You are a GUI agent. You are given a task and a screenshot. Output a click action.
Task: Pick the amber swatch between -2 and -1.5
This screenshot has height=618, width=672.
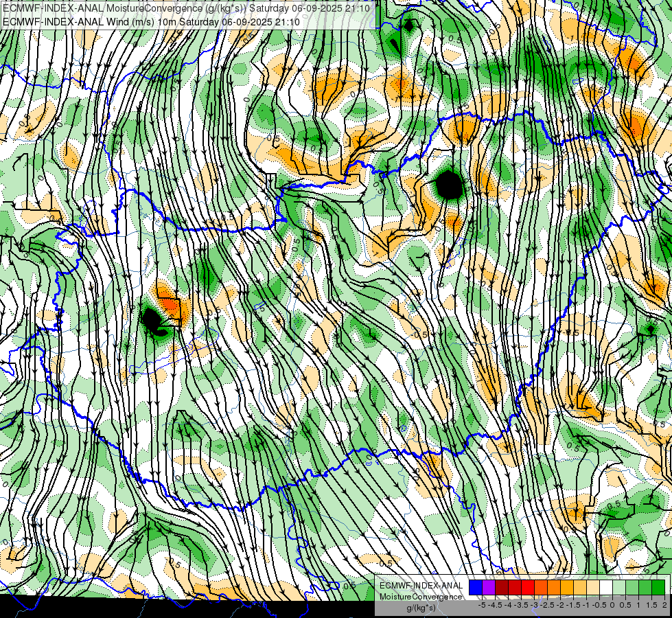point(567,588)
